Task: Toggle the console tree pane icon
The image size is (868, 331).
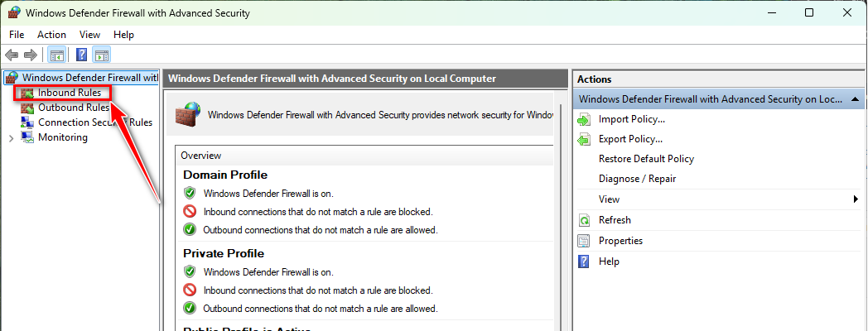Action: 57,55
